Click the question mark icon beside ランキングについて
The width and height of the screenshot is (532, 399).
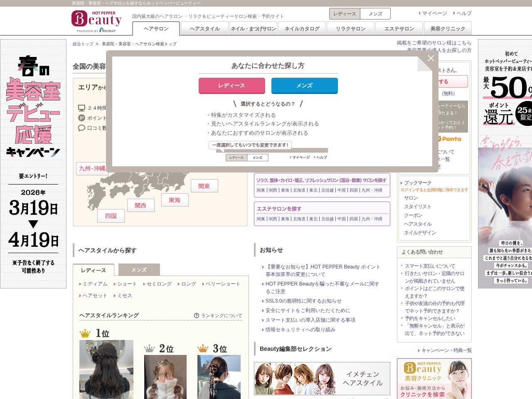pos(197,315)
